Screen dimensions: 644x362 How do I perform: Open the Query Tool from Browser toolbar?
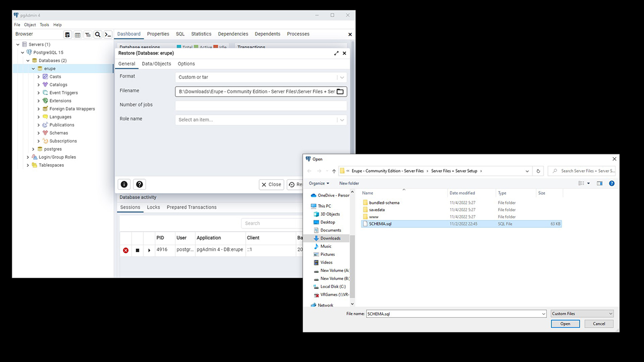point(68,34)
